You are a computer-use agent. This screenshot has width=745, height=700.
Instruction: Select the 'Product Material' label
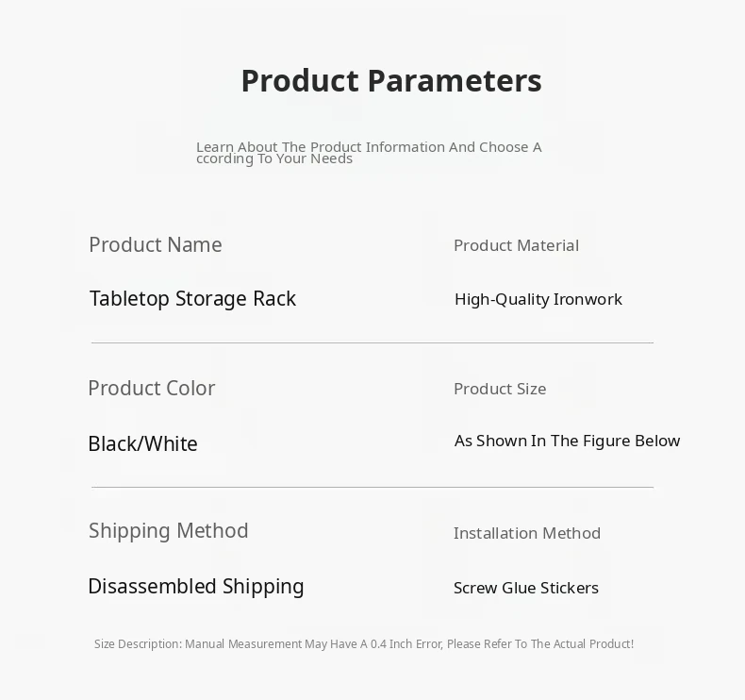[x=516, y=245]
